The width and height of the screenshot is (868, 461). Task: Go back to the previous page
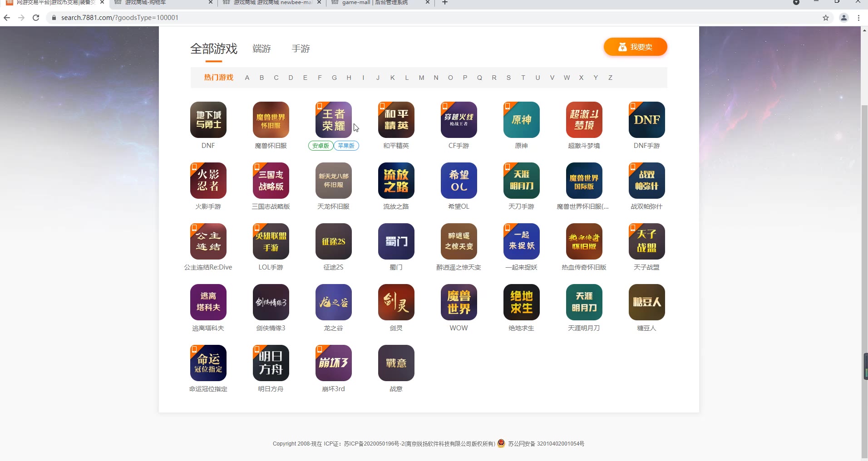tap(7, 18)
